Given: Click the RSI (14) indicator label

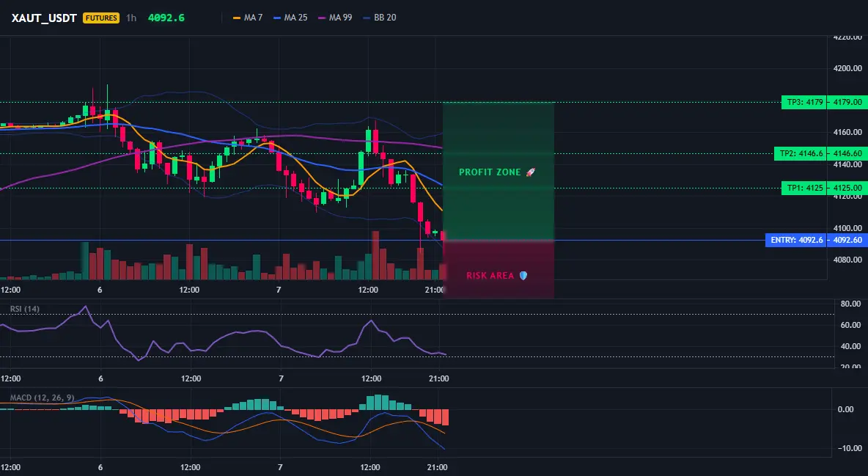Looking at the screenshot, I should click(x=25, y=309).
